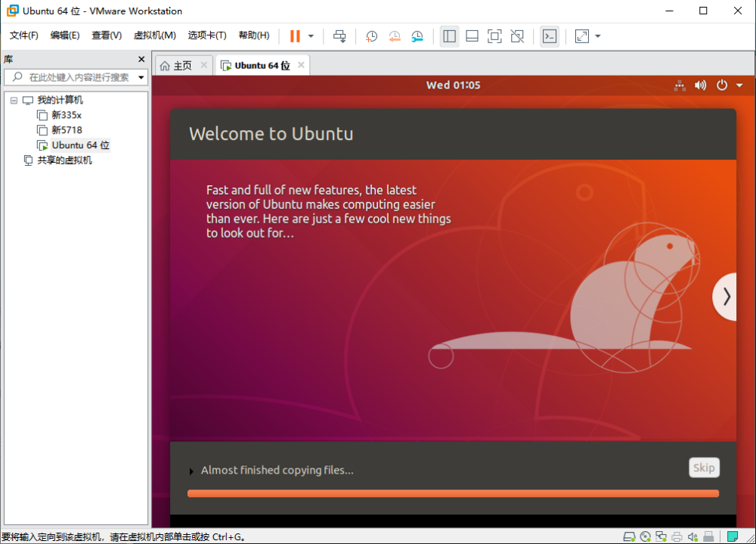
Task: Toggle the console view button
Action: [550, 36]
